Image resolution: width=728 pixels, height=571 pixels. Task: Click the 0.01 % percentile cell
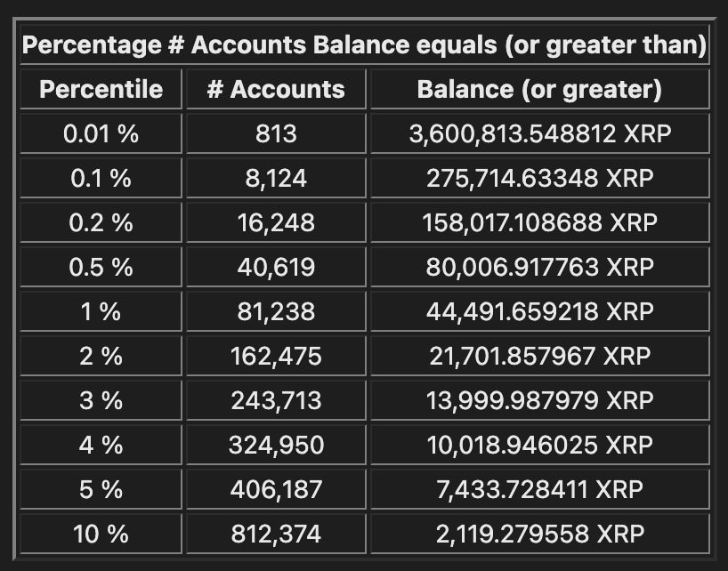101,133
